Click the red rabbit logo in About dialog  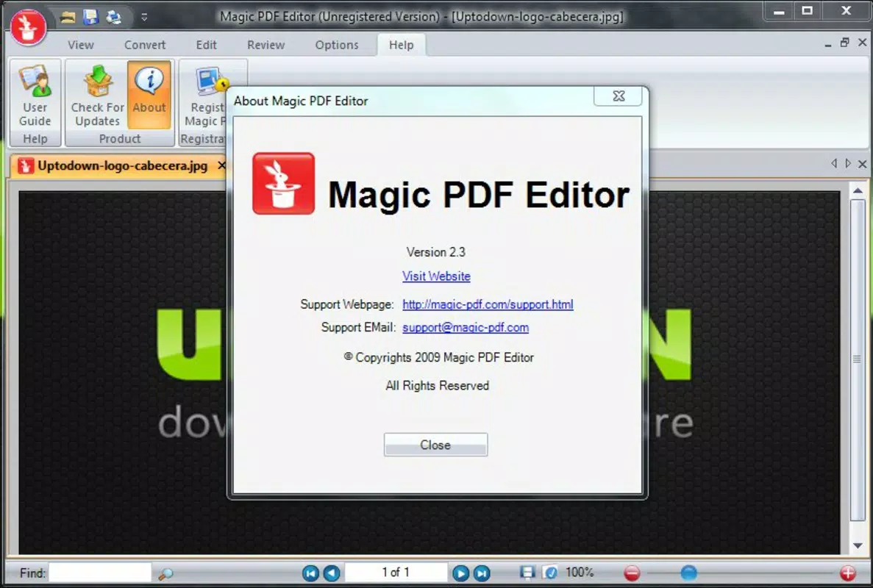pos(283,184)
